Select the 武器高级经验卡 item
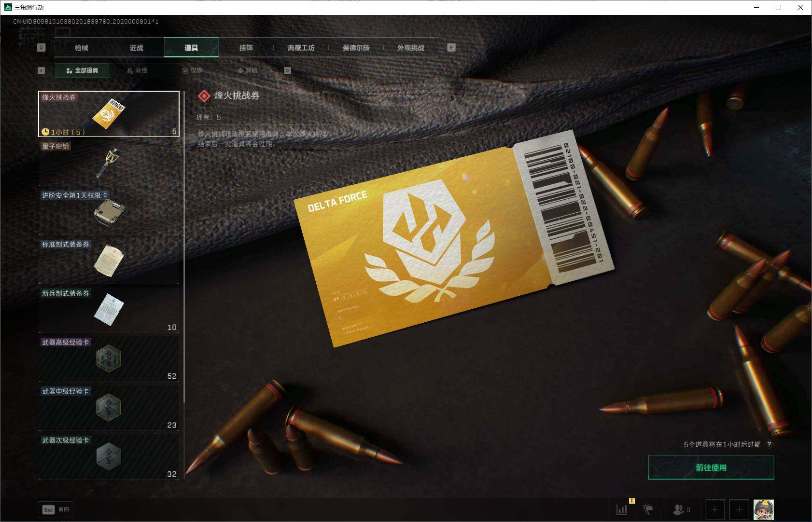 tap(109, 359)
